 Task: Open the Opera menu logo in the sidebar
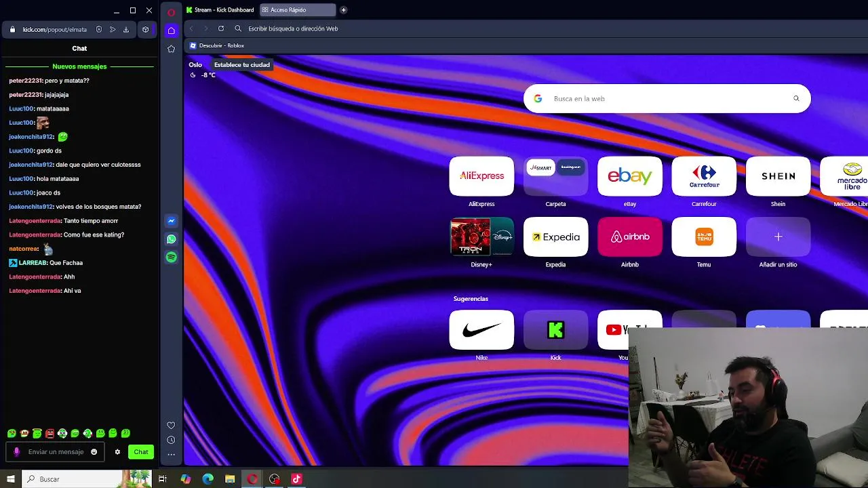[x=171, y=12]
